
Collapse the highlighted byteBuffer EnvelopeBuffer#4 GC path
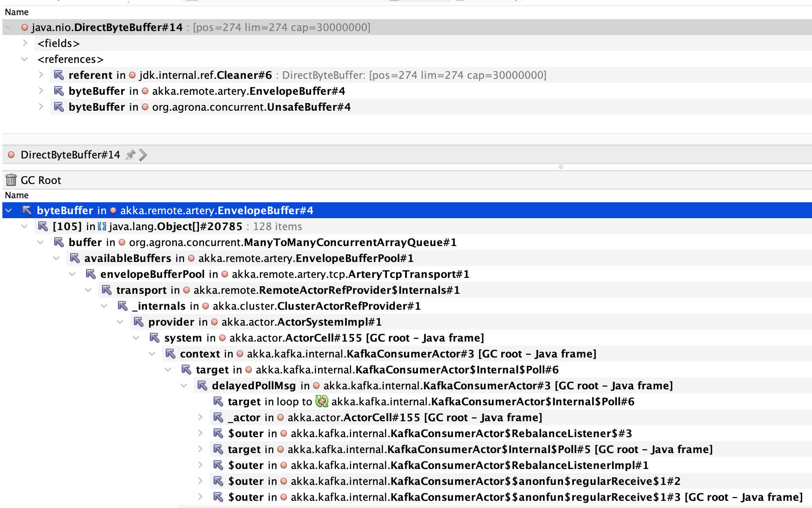tap(9, 210)
